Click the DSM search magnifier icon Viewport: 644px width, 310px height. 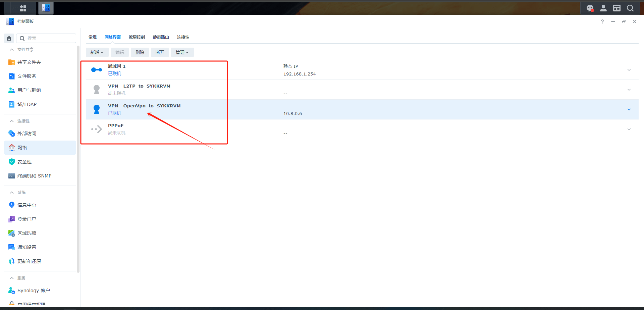pyautogui.click(x=630, y=8)
